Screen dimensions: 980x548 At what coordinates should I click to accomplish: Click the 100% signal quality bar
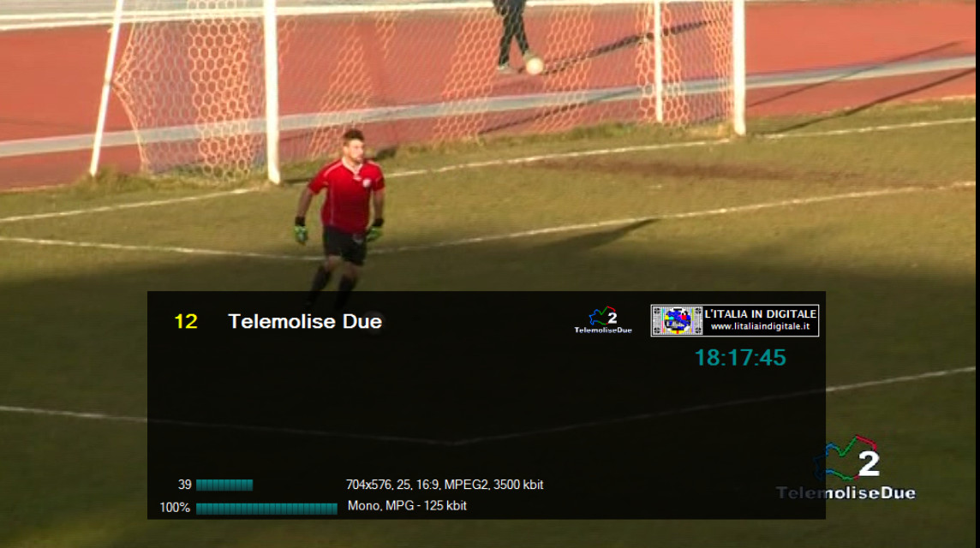click(x=267, y=508)
